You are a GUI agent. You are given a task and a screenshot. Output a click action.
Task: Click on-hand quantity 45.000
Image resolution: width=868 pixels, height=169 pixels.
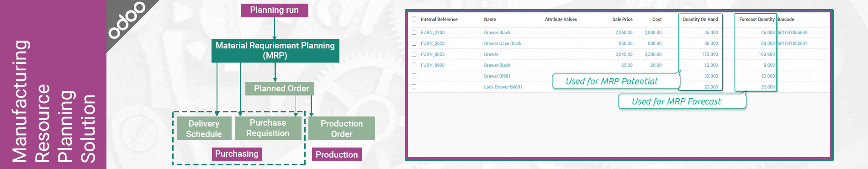pos(711,32)
